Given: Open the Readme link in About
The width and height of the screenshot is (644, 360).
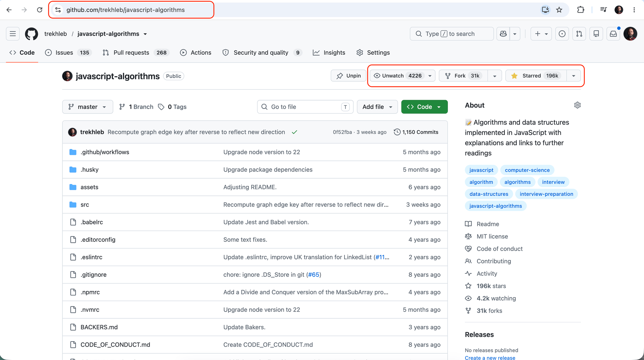Looking at the screenshot, I should pos(488,224).
